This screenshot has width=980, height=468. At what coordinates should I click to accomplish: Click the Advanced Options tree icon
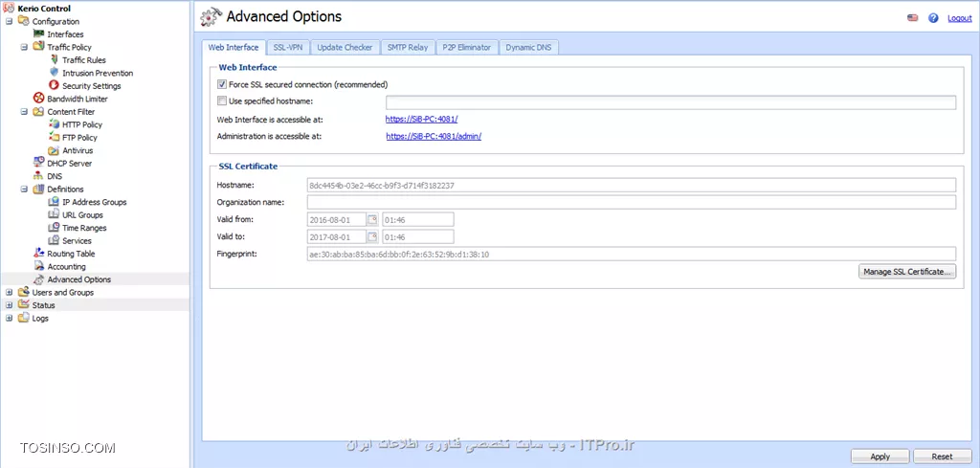(x=38, y=279)
